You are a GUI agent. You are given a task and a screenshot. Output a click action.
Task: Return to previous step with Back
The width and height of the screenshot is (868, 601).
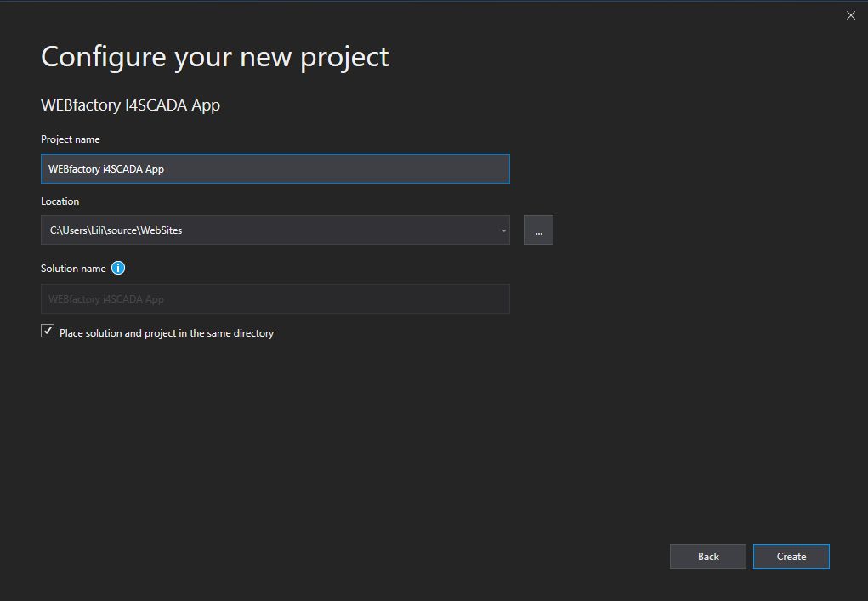point(707,556)
